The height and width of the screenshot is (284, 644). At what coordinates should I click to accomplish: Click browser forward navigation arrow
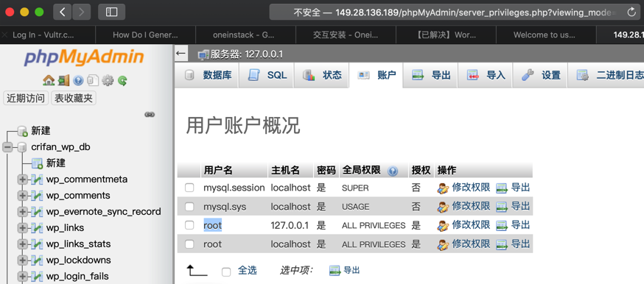point(81,12)
